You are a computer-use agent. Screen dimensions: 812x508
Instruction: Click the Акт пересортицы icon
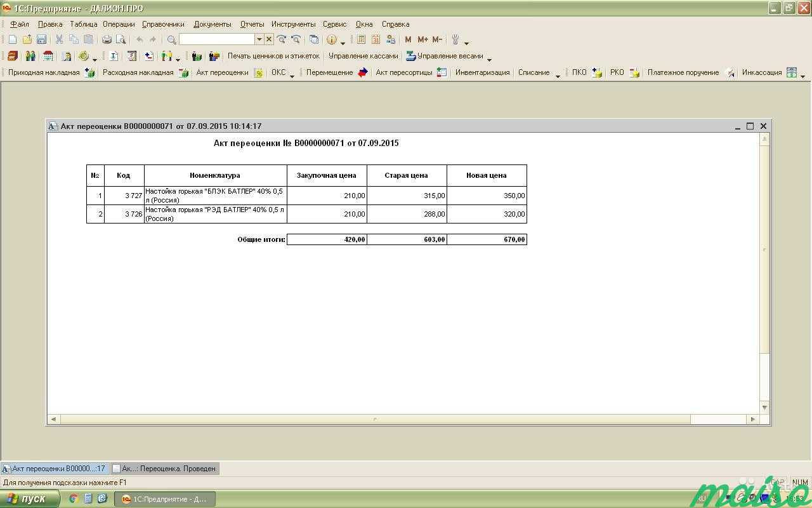[442, 72]
